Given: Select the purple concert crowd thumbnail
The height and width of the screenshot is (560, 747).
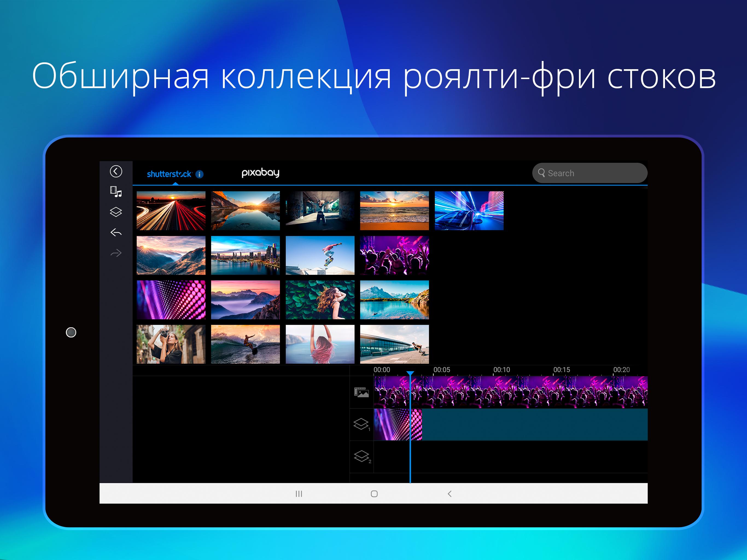Looking at the screenshot, I should [395, 255].
